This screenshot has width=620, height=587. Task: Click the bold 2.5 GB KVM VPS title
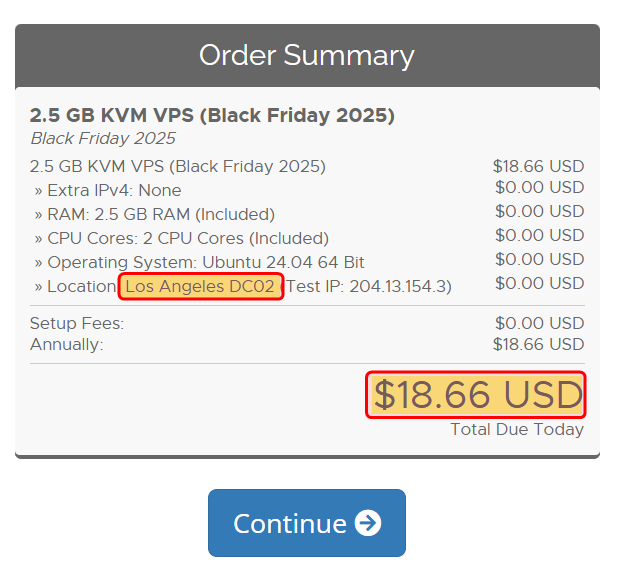(x=212, y=116)
